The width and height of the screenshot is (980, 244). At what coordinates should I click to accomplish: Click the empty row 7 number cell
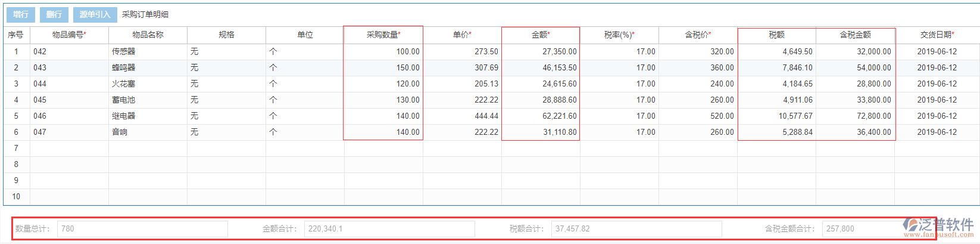[x=16, y=149]
